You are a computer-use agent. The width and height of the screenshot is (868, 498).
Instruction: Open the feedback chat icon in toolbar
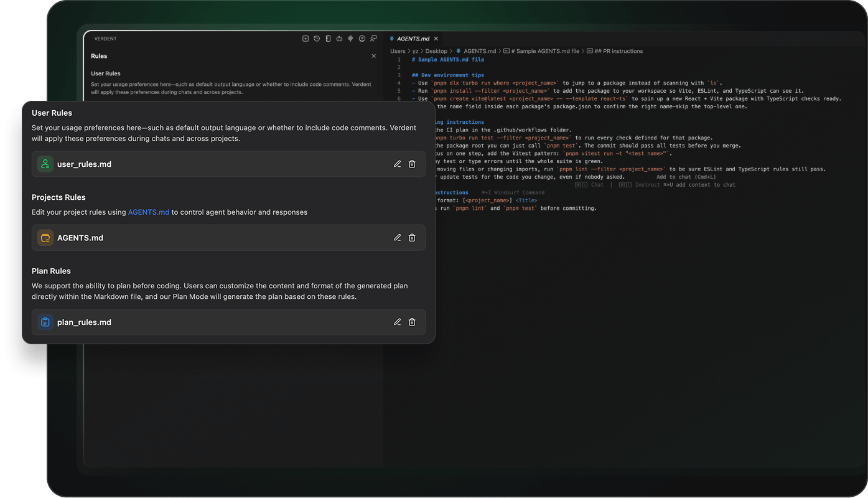tap(373, 39)
